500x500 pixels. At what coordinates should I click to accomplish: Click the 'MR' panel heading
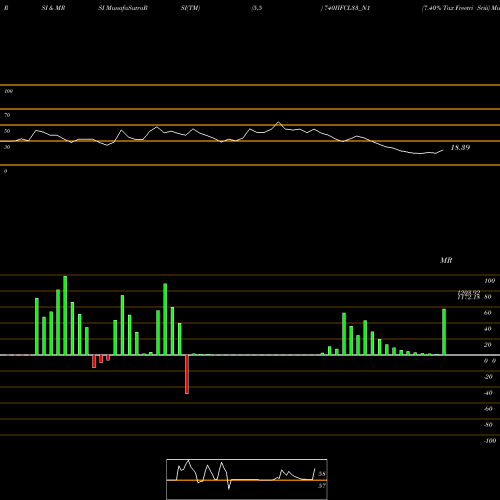446,260
